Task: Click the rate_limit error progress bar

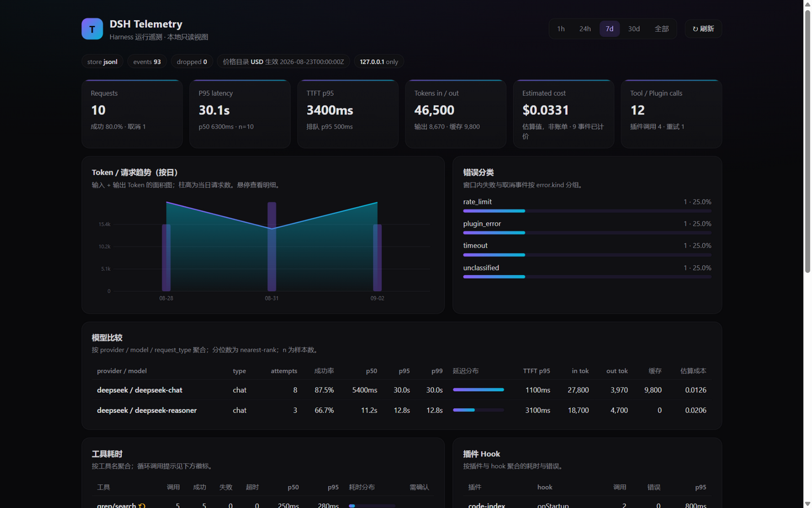Action: 587,211
